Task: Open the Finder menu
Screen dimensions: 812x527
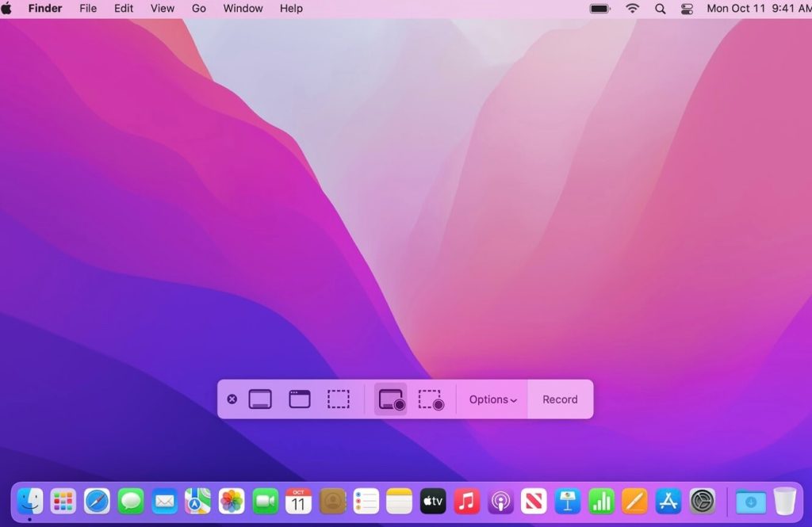Action: (45, 8)
